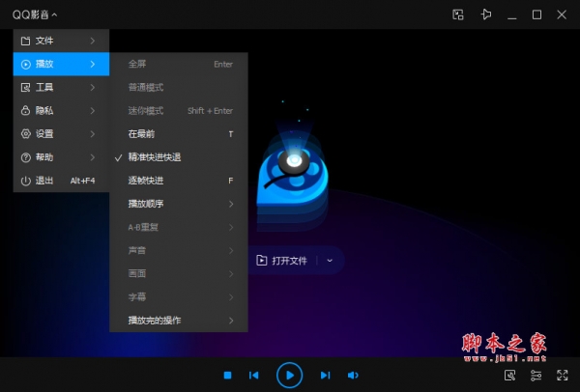Open the toolbox icon in bottom bar
The image size is (580, 392).
509,376
